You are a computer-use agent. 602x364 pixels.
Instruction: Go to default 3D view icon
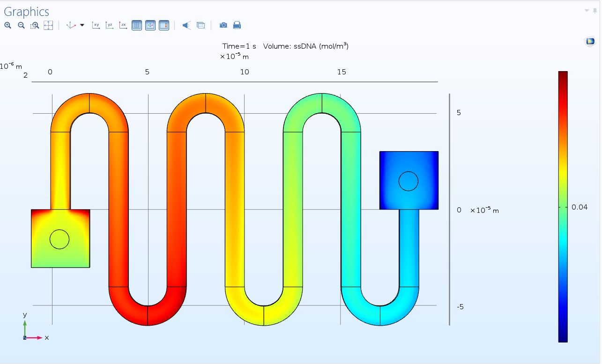tap(71, 25)
